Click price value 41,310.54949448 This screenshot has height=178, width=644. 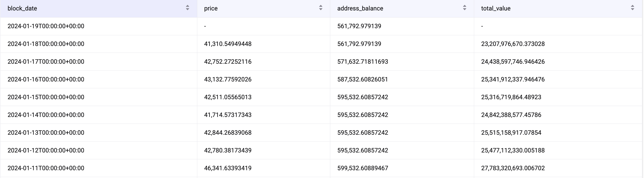coord(228,44)
